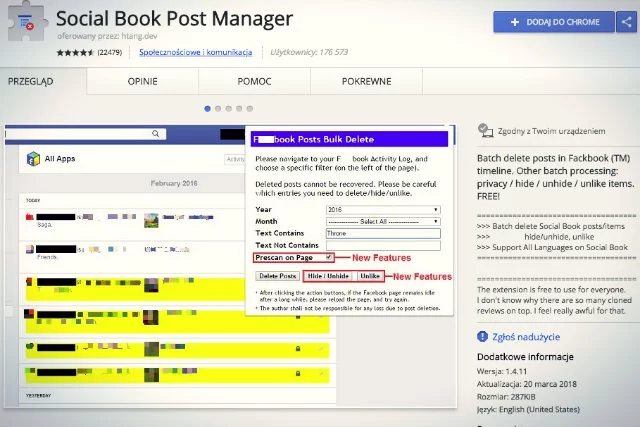Click the Użytkownicy: 176 573 text
This screenshot has height=427, width=640.
coord(309,52)
